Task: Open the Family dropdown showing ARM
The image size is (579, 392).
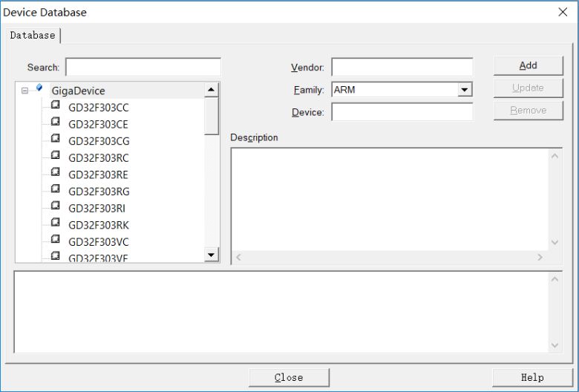Action: coord(465,90)
